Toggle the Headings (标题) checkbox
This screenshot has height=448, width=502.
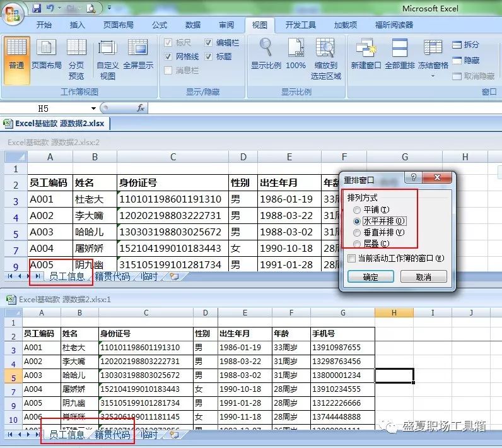point(208,57)
